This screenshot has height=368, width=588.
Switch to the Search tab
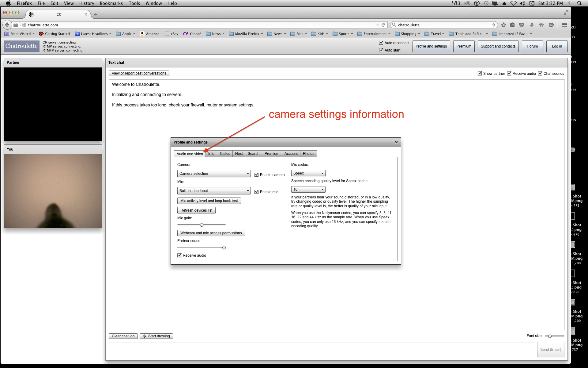[x=254, y=154]
